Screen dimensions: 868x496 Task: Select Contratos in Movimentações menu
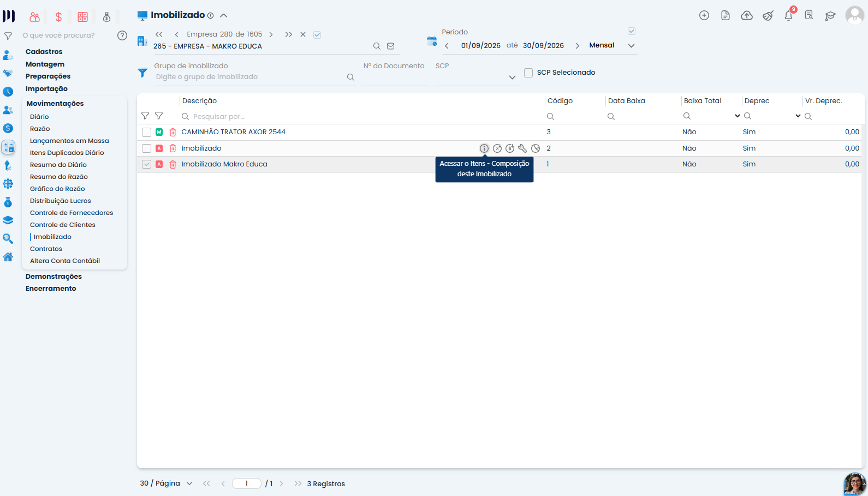tap(46, 249)
